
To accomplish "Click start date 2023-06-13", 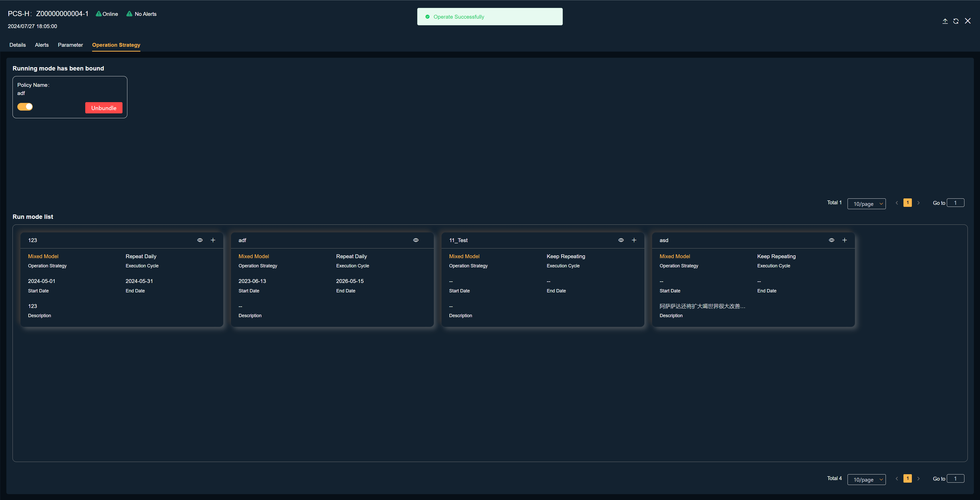I will point(252,281).
